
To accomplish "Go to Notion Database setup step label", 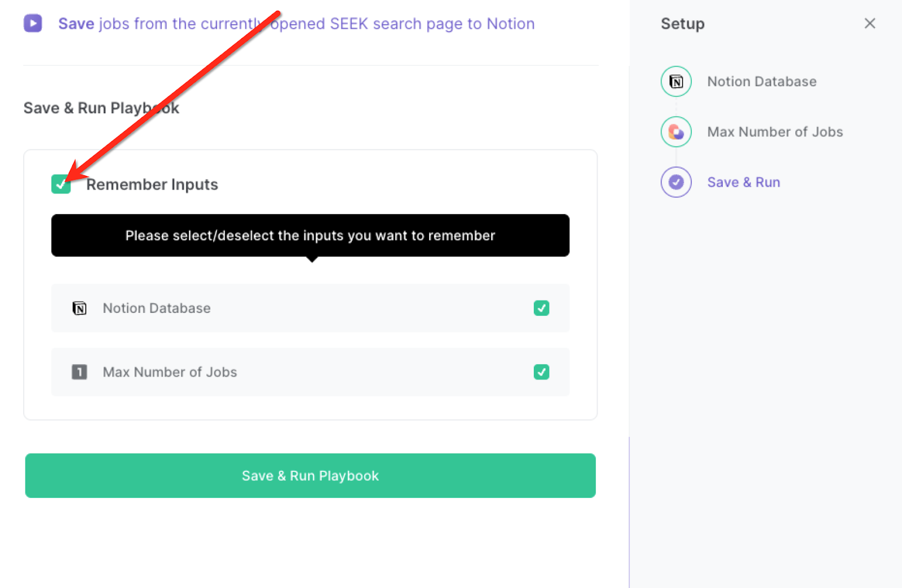I will (762, 82).
